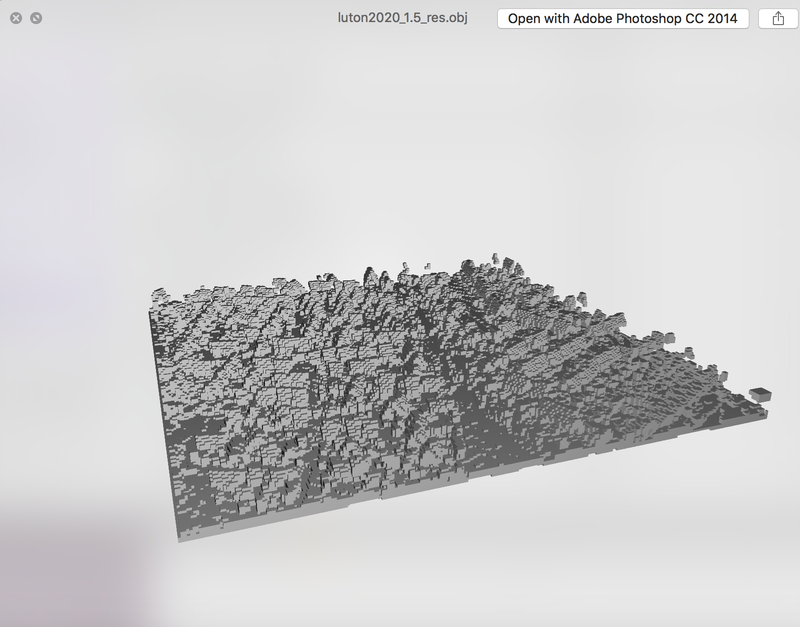Click empty title bar space left of the filename
The height and width of the screenshot is (627, 800).
[x=200, y=18]
